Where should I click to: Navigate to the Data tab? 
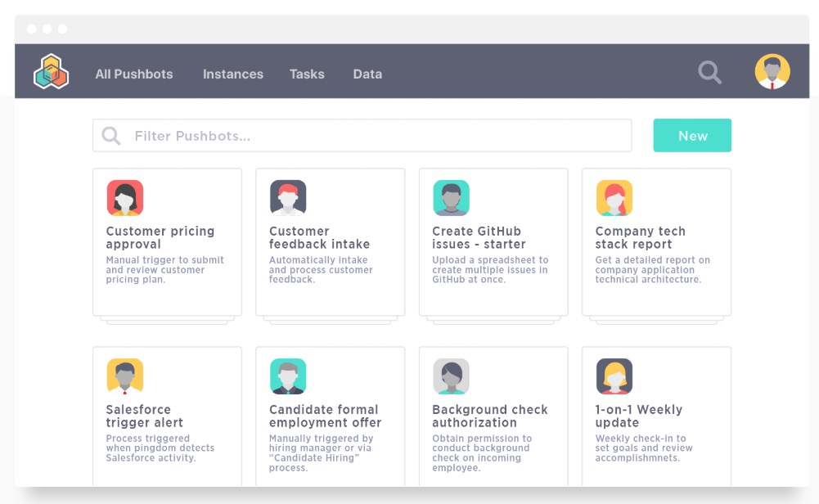point(367,74)
